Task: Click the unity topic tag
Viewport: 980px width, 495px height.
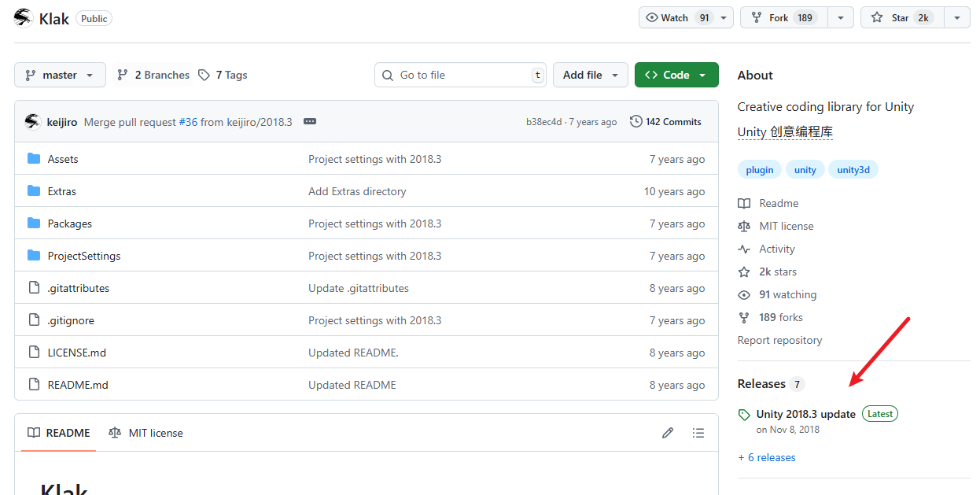Action: point(805,169)
